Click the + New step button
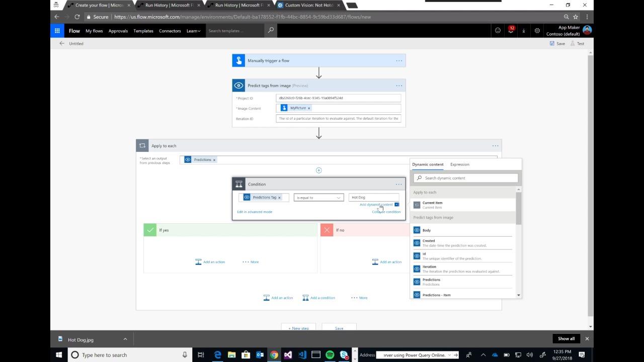This screenshot has height=362, width=644. pyautogui.click(x=298, y=328)
